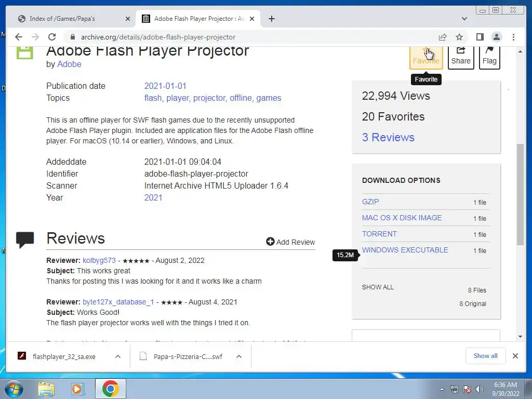532x399 pixels.
Task: Open the Chrome side panel
Action: point(480,37)
